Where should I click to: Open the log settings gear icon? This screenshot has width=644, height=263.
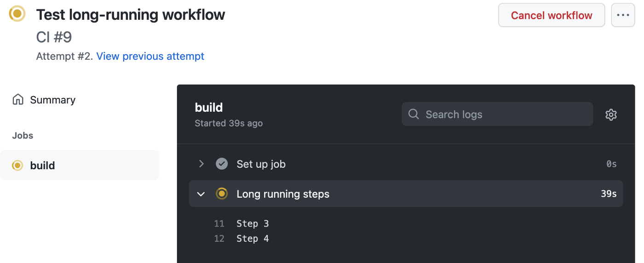click(x=611, y=114)
